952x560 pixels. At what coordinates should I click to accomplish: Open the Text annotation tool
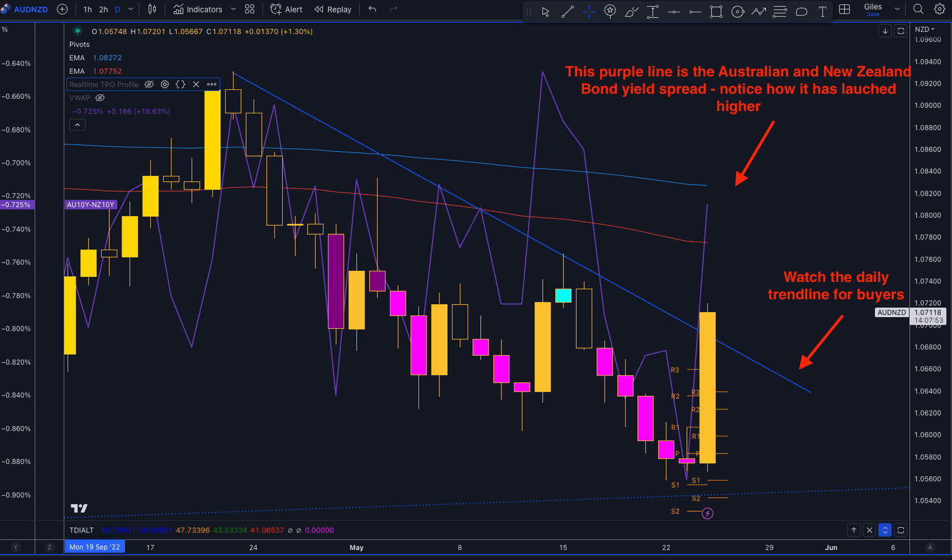[x=822, y=11]
